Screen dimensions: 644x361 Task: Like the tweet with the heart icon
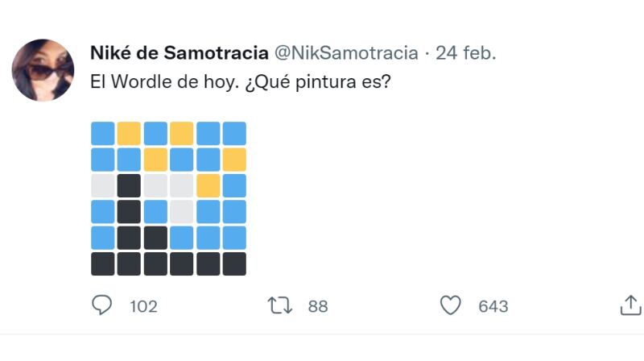pos(451,305)
